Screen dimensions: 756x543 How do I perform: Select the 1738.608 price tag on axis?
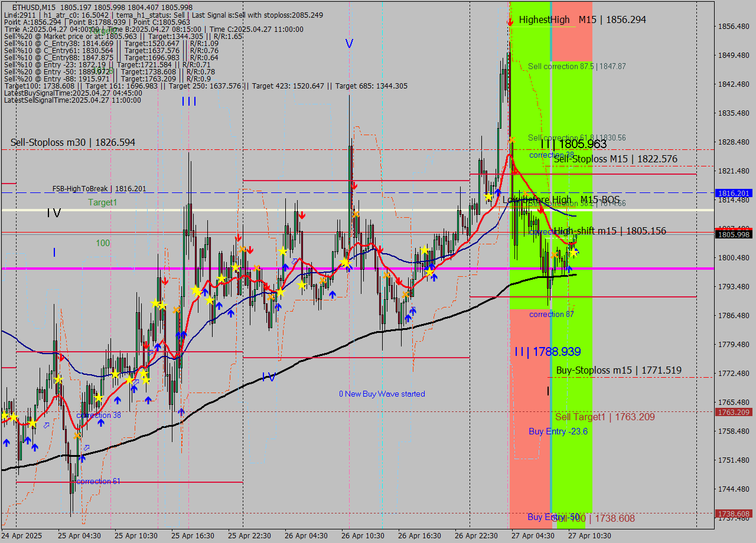[732, 513]
